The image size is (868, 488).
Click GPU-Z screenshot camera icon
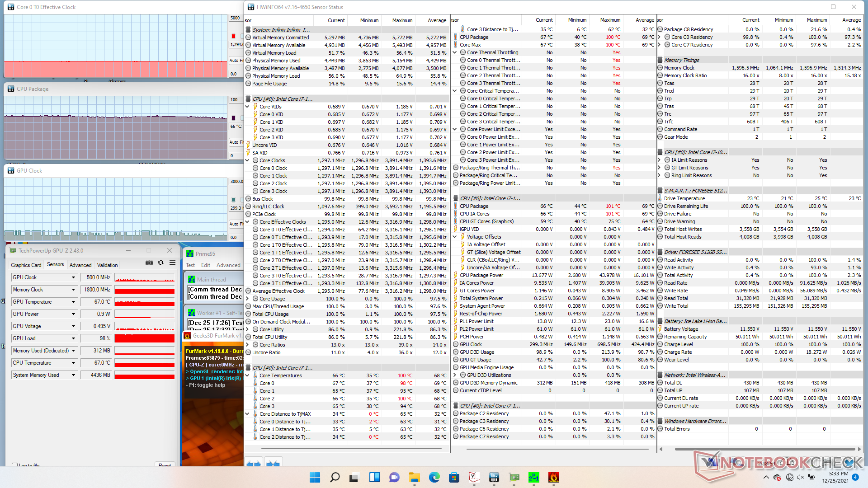149,263
